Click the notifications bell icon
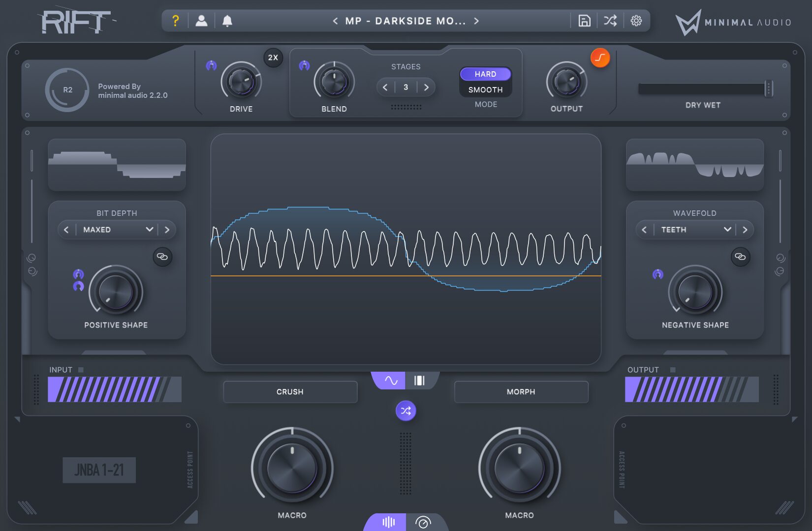 pyautogui.click(x=227, y=21)
